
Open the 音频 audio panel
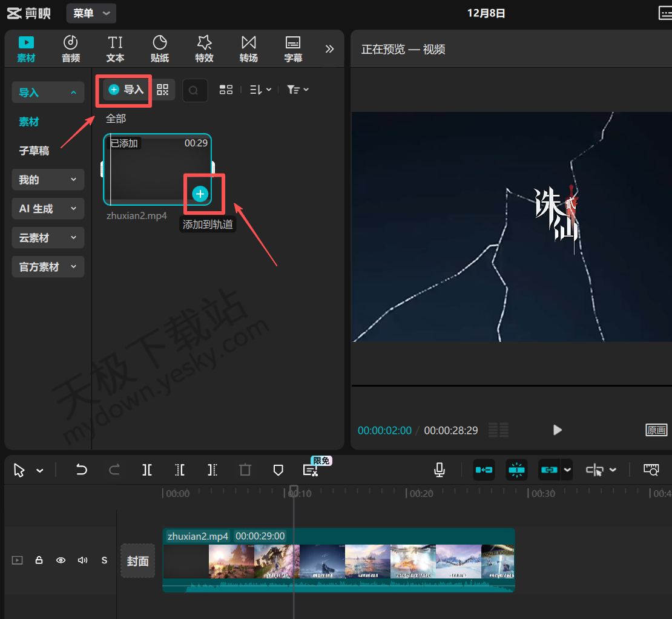click(70, 48)
